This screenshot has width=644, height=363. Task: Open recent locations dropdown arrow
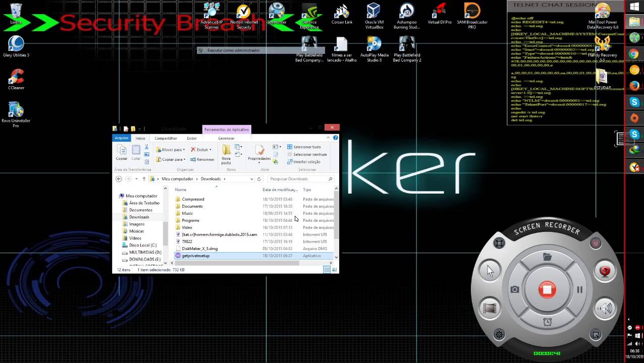136,179
